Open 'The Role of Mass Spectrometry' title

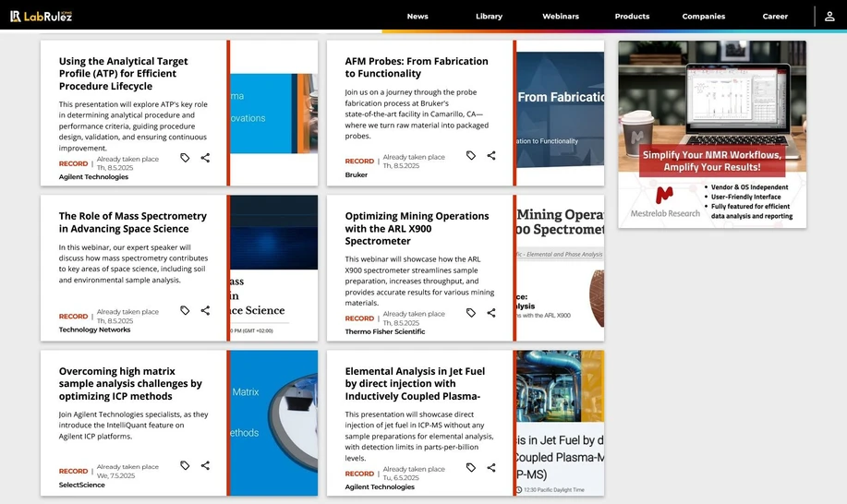pyautogui.click(x=133, y=222)
